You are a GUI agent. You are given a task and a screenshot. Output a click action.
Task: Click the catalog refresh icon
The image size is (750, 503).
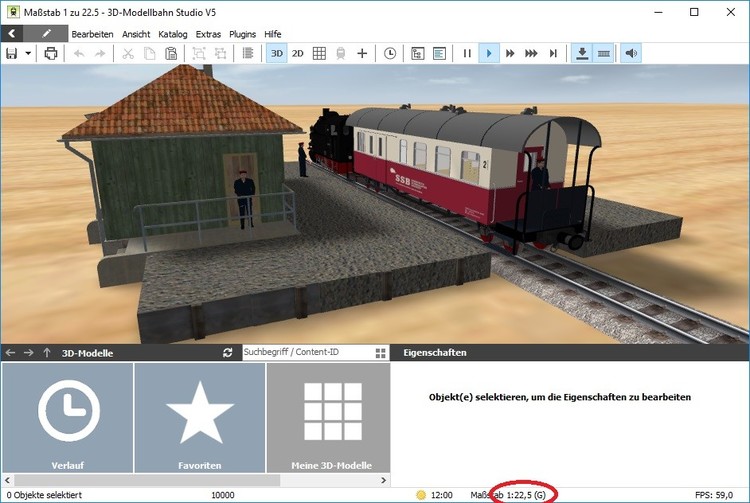point(228,353)
